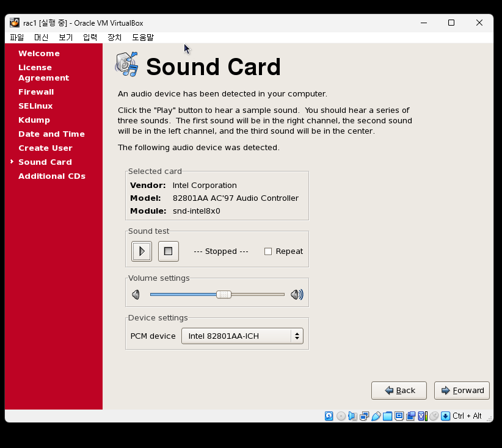Select Date and Time in the sidebar
502x448 pixels.
51,134
